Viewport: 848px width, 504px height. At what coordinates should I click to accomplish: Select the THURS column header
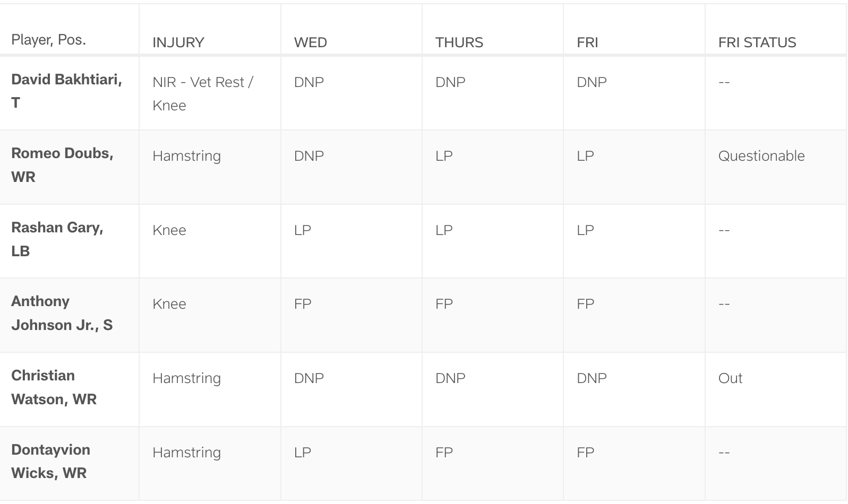[x=459, y=42]
